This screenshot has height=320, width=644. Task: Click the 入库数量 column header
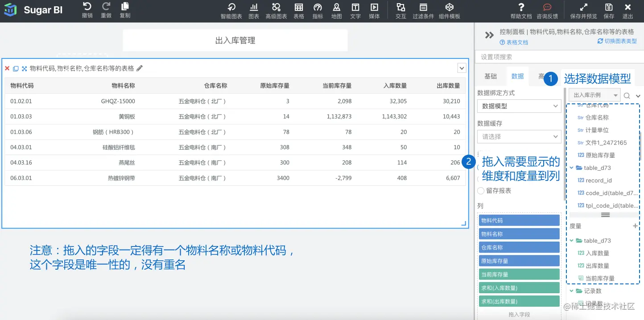(x=395, y=86)
